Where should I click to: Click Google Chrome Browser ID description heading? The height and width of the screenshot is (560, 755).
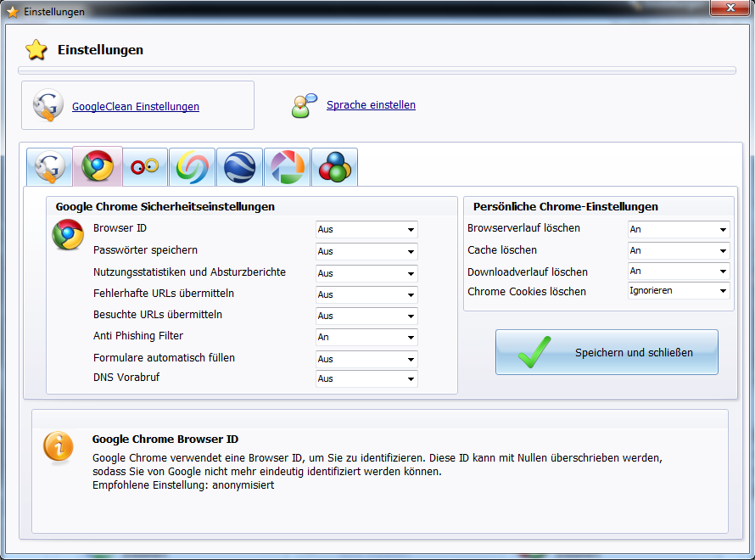165,440
